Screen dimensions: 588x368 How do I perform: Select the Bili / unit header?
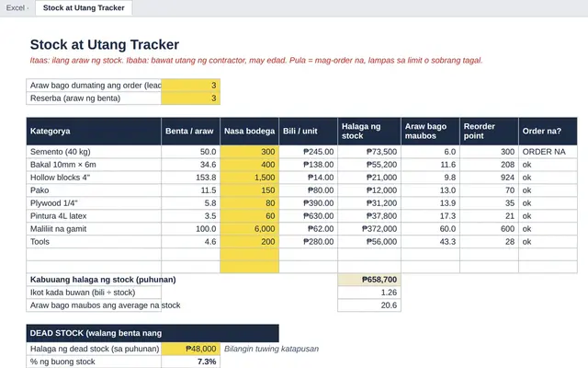(x=309, y=131)
